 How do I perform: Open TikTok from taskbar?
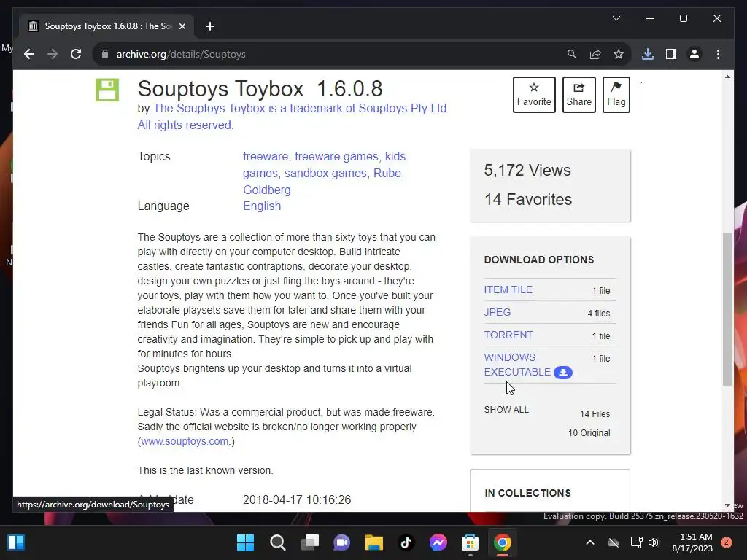[406, 542]
